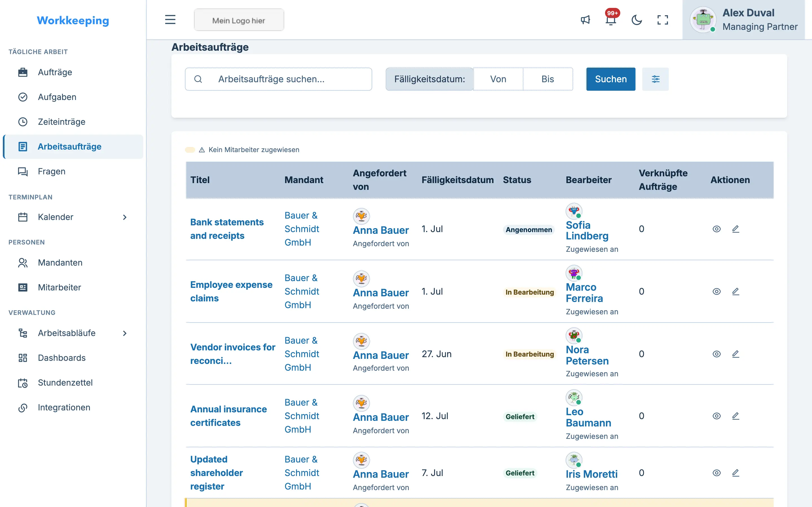Open the announcements megaphone icon
This screenshot has width=812, height=507.
(x=585, y=20)
